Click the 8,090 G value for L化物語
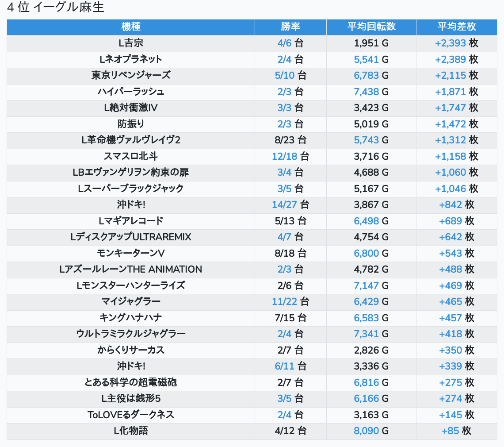Viewport: 504px width, 447px height. pos(371,431)
